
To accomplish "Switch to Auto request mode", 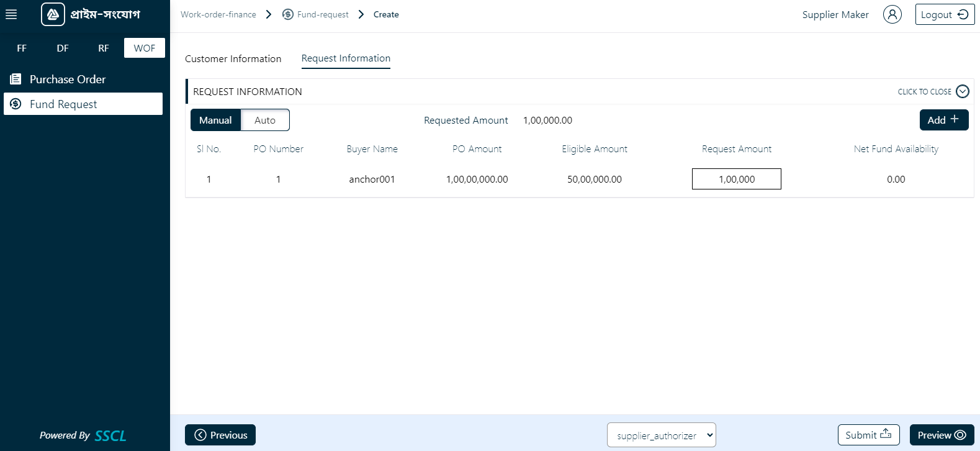I will [265, 120].
